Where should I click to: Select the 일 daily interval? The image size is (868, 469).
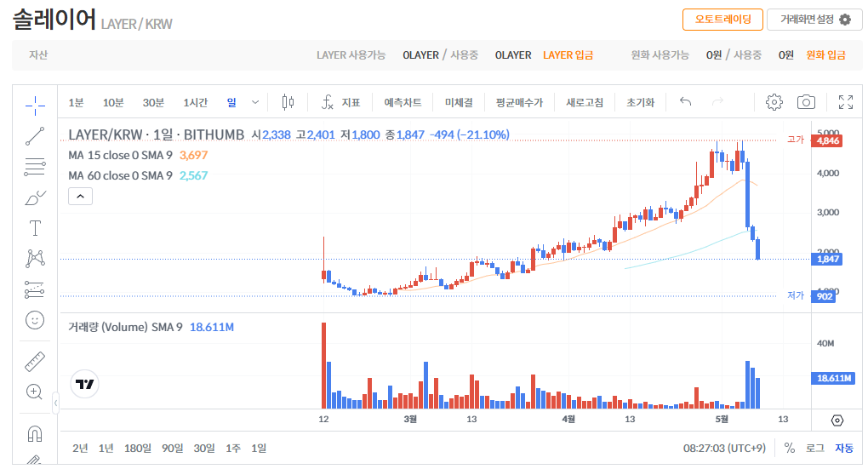[231, 102]
